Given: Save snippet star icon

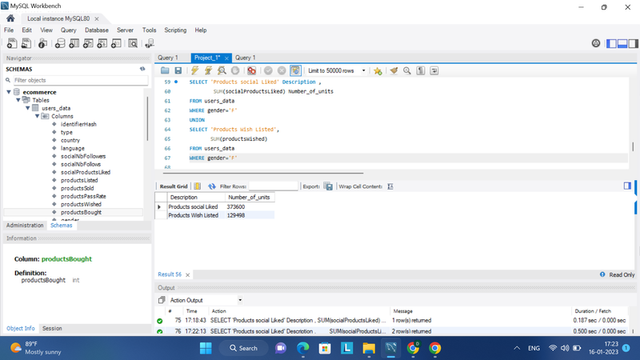Looking at the screenshot, I should pos(378,71).
